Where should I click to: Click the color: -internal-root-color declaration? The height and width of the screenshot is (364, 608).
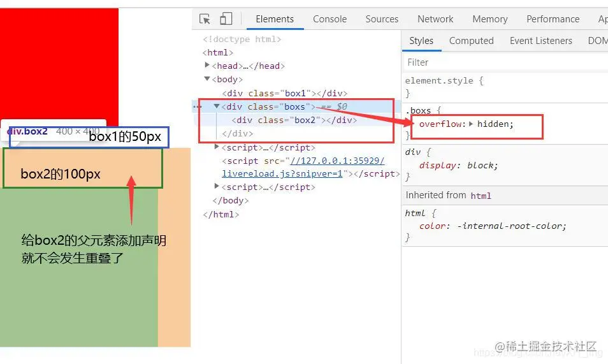[x=493, y=226]
